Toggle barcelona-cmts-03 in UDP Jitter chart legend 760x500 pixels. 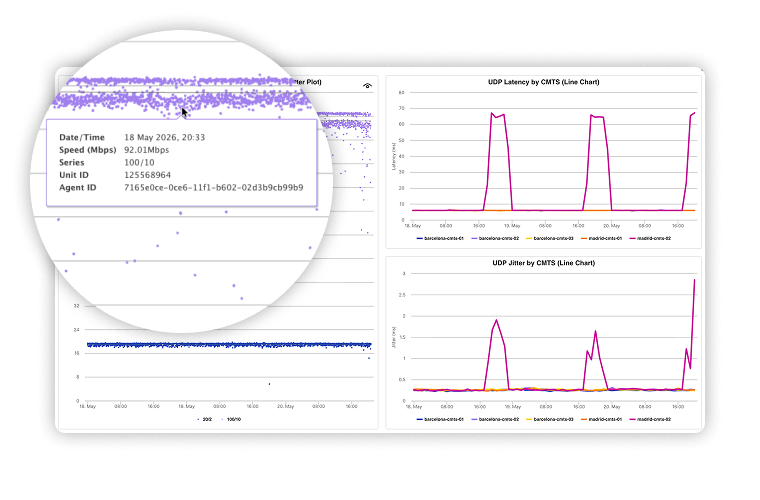pyautogui.click(x=550, y=419)
